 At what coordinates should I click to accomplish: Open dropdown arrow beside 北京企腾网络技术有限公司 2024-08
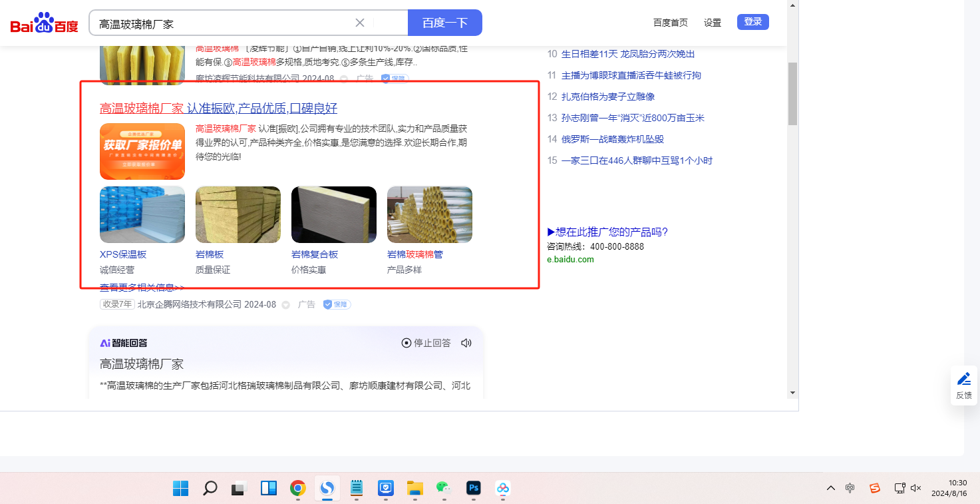286,305
